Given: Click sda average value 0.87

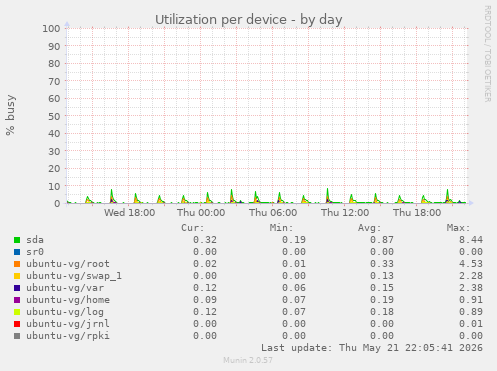Looking at the screenshot, I should 382,240.
